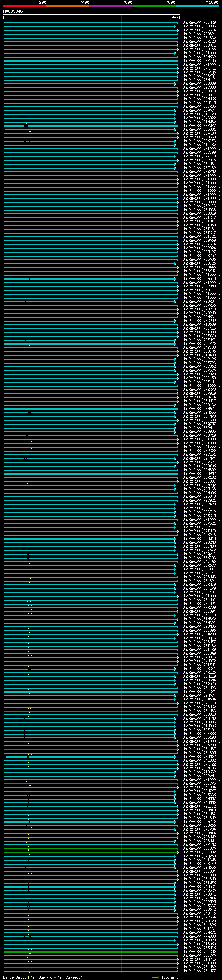Click the red 20% identity legend segment
Screen dimensions: 222x980
click(25, 6)
